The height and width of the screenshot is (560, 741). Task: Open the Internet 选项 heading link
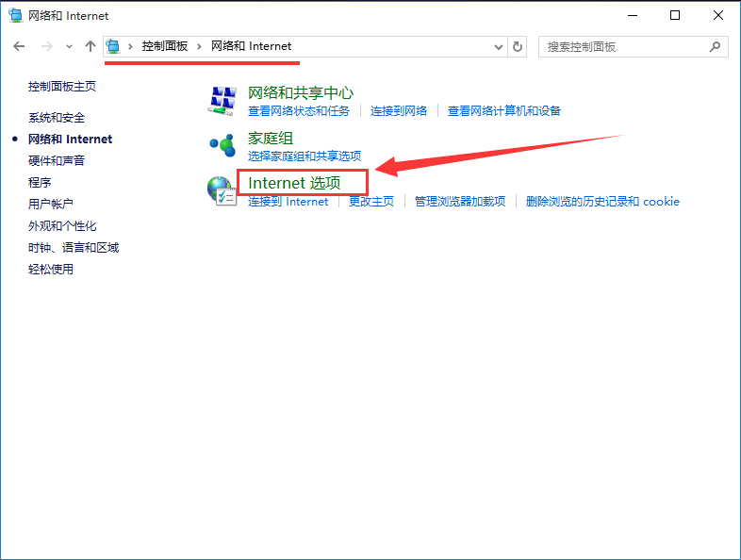293,183
